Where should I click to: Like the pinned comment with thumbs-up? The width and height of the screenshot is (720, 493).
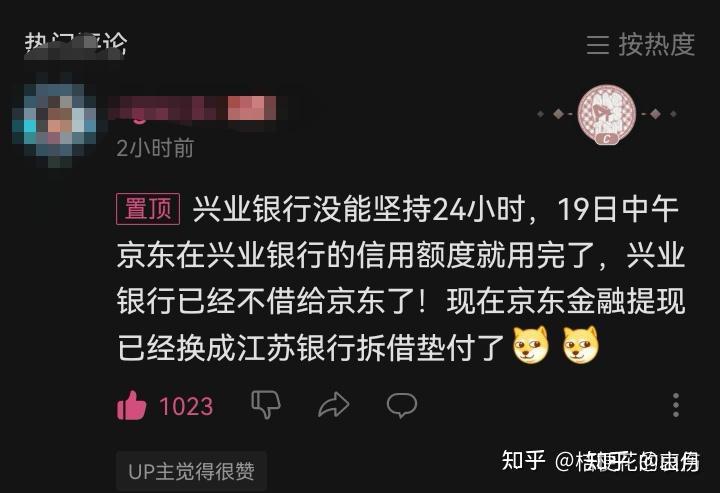131,405
